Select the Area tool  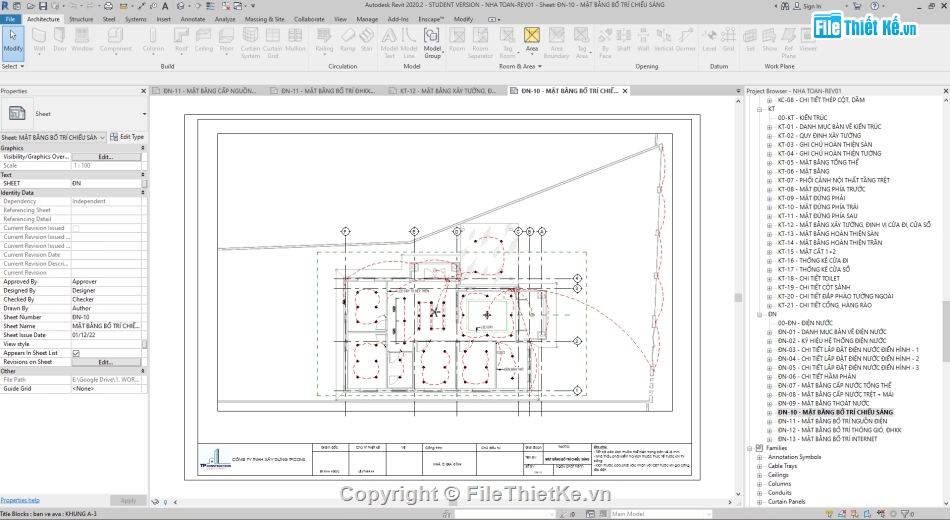tap(531, 40)
